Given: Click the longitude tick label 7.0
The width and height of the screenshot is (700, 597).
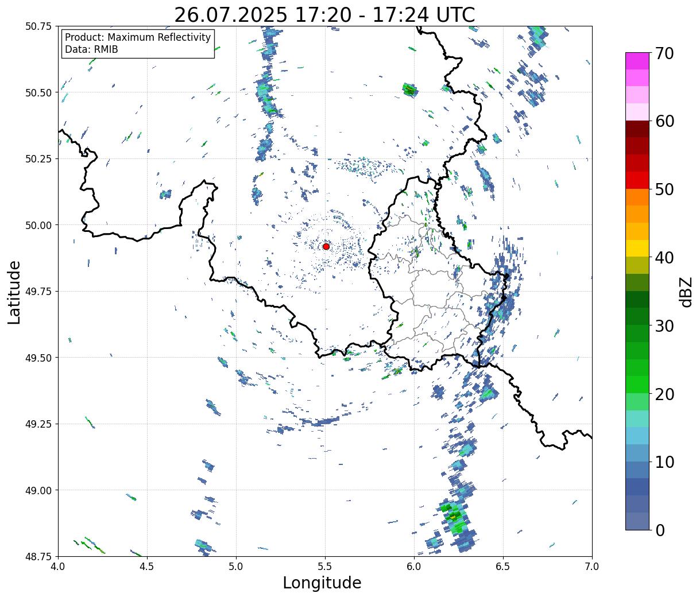Looking at the screenshot, I should (x=592, y=567).
